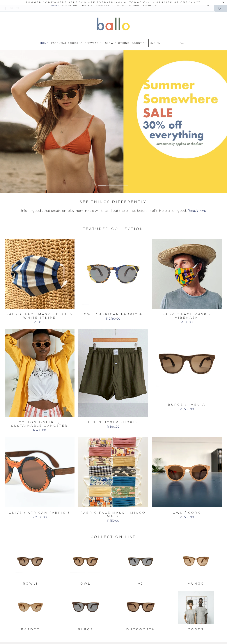Open the AJ sunglasses collection image
This screenshot has width=227, height=644.
[141, 562]
